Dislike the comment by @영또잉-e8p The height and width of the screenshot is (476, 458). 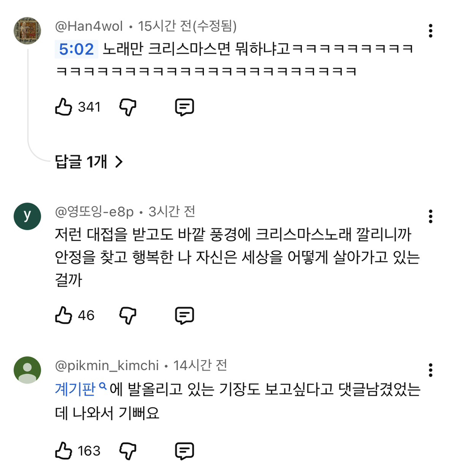(128, 316)
